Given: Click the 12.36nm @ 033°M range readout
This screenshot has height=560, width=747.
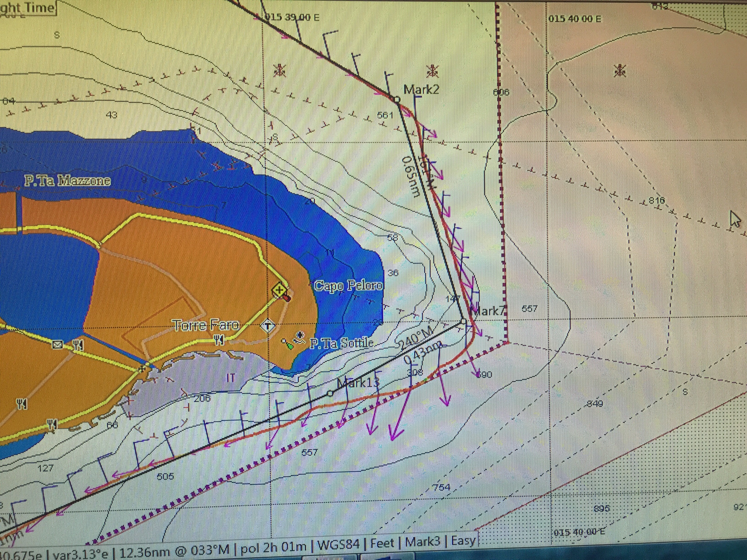Looking at the screenshot, I should pyautogui.click(x=174, y=552).
